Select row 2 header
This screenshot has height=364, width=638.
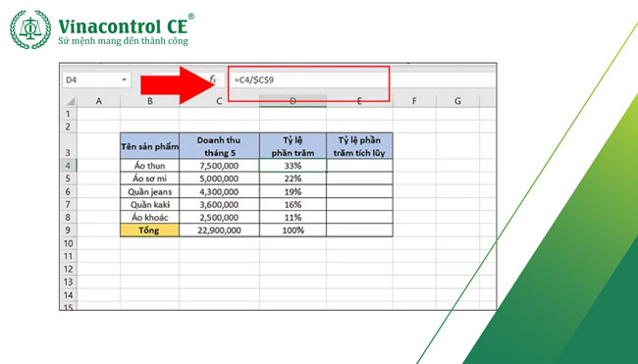pyautogui.click(x=69, y=127)
